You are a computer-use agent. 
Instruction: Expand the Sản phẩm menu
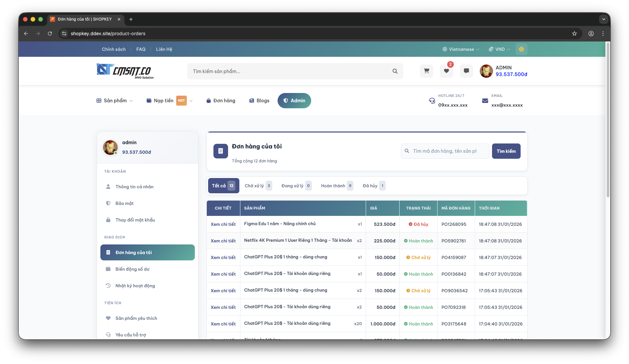point(115,101)
